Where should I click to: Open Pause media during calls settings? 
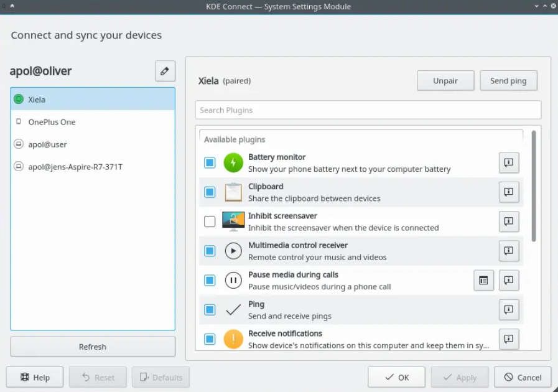(x=483, y=281)
